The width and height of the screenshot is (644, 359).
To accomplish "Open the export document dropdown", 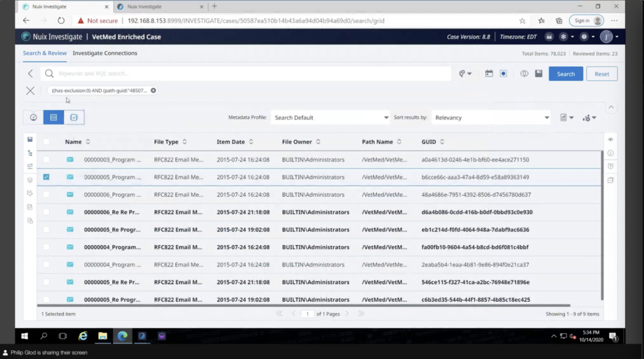I will click(567, 118).
